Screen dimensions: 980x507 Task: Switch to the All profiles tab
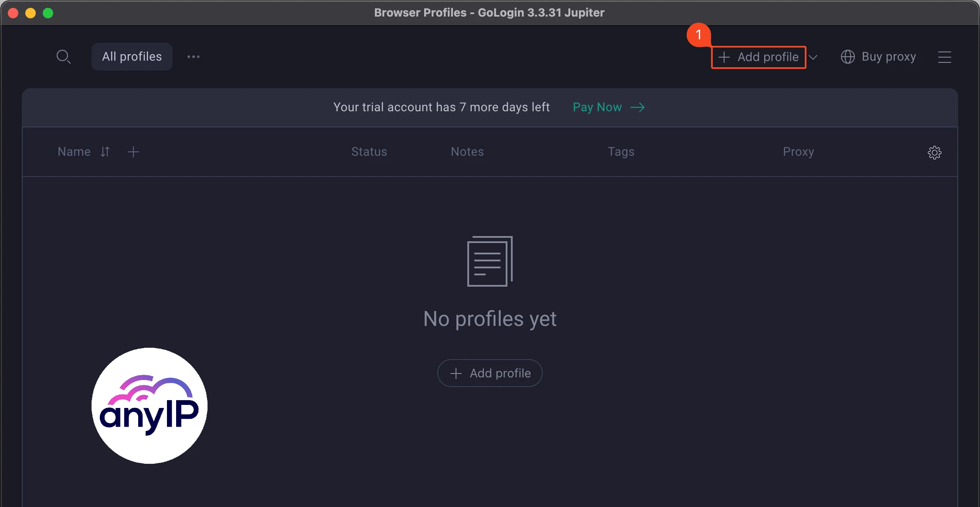[x=132, y=56]
